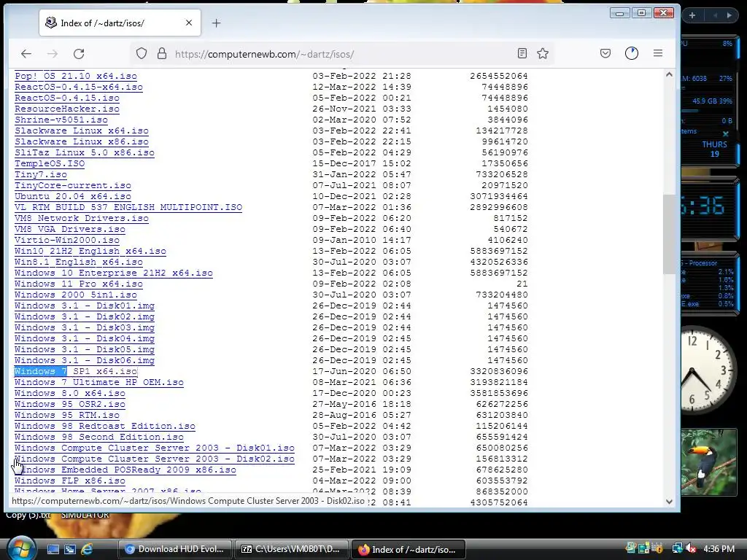Switch to 7-Zip C:\Users\VM0B0T taskbar window
The image size is (747, 560).
point(292,549)
